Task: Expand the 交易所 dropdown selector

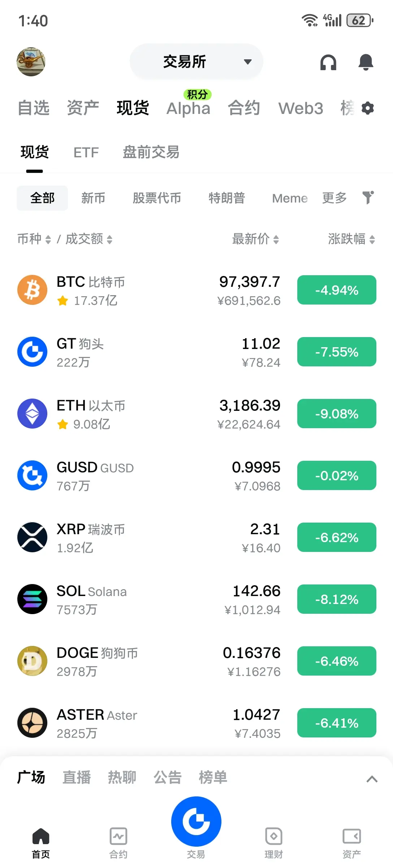Action: [196, 62]
